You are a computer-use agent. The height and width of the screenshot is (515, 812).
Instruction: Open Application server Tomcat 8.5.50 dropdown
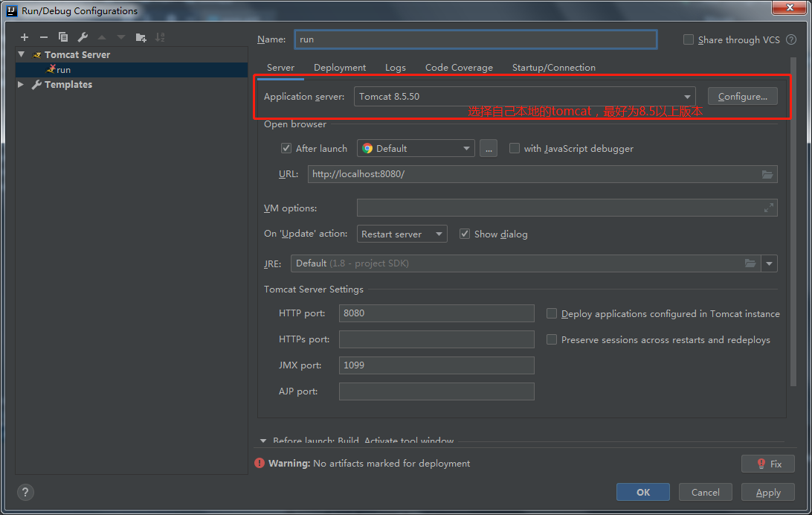point(524,97)
